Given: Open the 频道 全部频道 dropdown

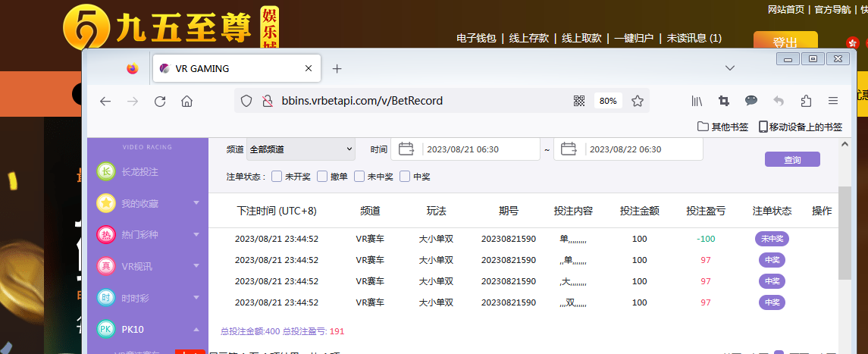Looking at the screenshot, I should pos(301,149).
